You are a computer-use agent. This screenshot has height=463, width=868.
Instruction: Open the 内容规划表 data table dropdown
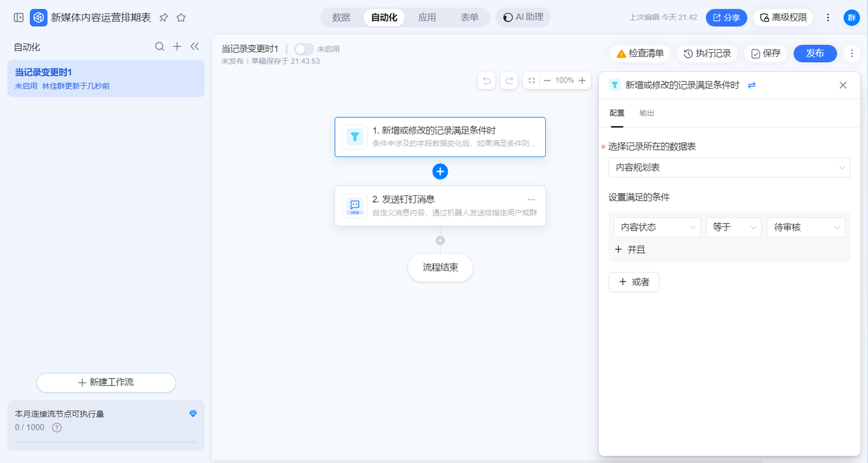(729, 167)
